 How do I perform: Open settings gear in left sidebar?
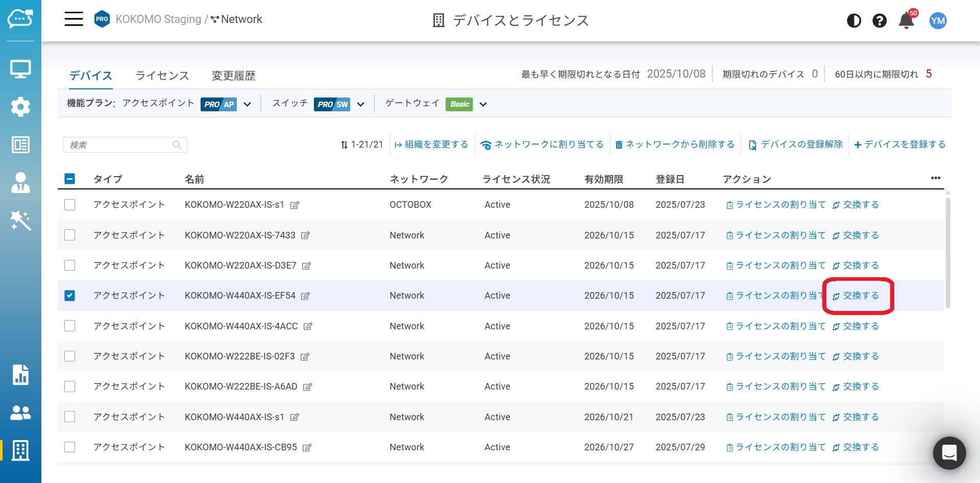point(20,107)
